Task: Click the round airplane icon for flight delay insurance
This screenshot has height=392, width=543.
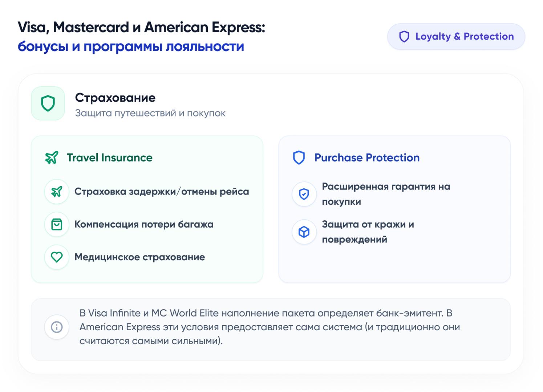Action: click(x=57, y=192)
